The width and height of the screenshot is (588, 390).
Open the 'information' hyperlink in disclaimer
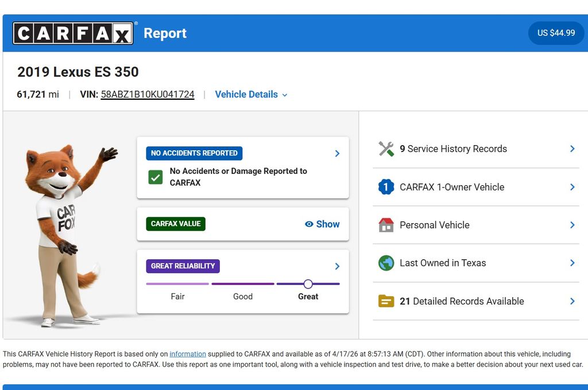tap(187, 354)
